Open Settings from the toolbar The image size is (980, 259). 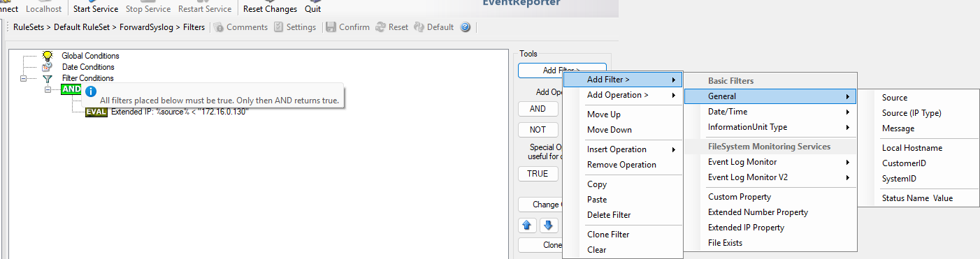tap(296, 27)
